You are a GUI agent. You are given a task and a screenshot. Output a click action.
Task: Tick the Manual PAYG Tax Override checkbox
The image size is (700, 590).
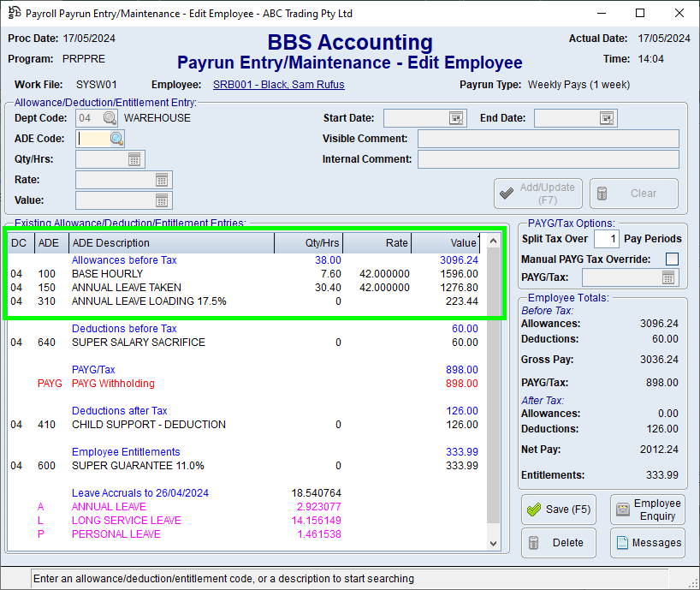[x=673, y=259]
